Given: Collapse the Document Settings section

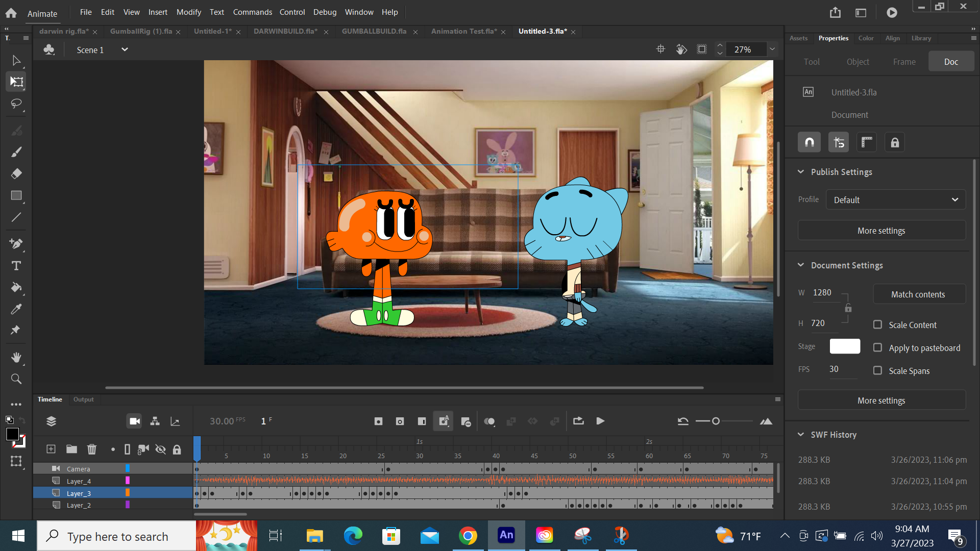Looking at the screenshot, I should pos(800,265).
